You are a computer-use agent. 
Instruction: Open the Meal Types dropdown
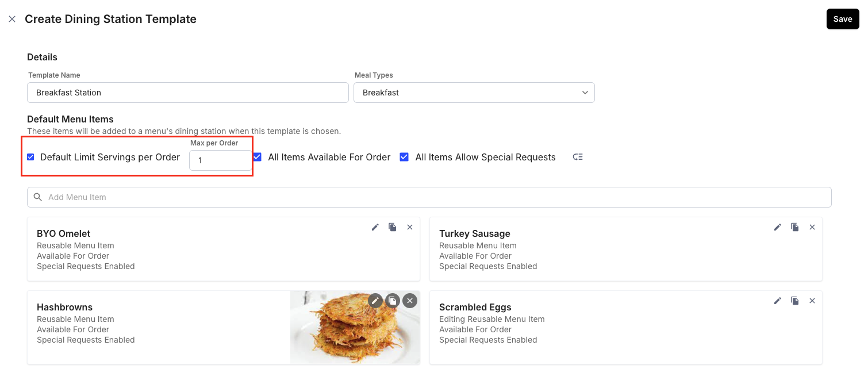[474, 93]
